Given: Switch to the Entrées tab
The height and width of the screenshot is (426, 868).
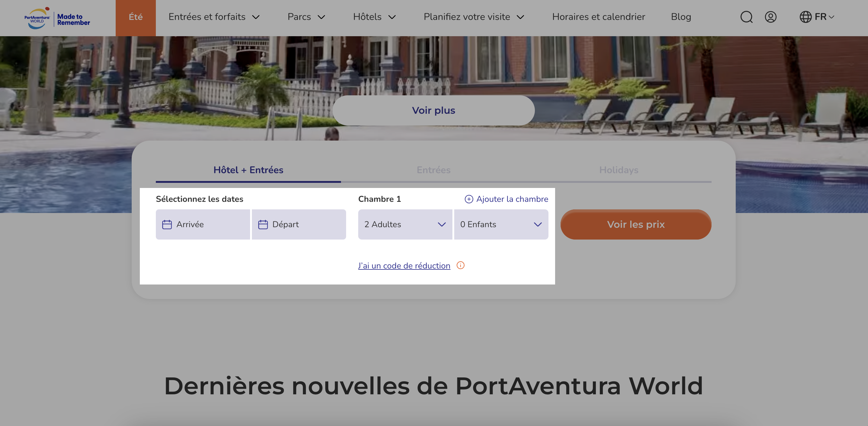Looking at the screenshot, I should (x=433, y=170).
